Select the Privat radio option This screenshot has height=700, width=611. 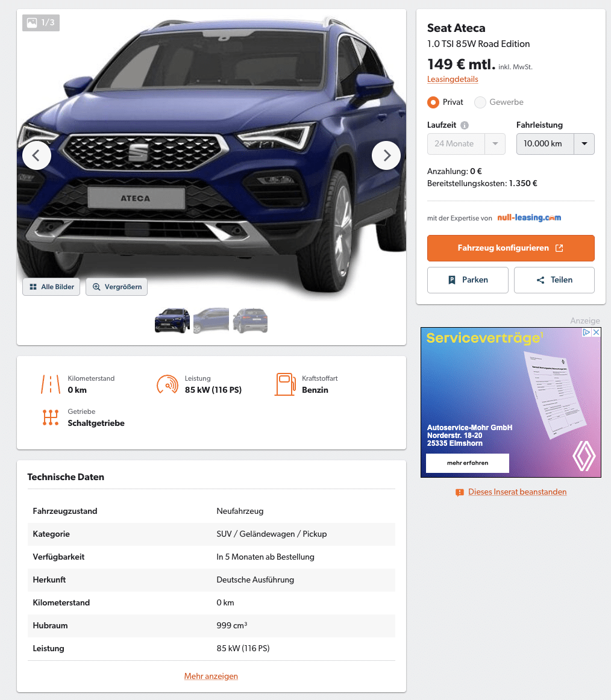(433, 102)
